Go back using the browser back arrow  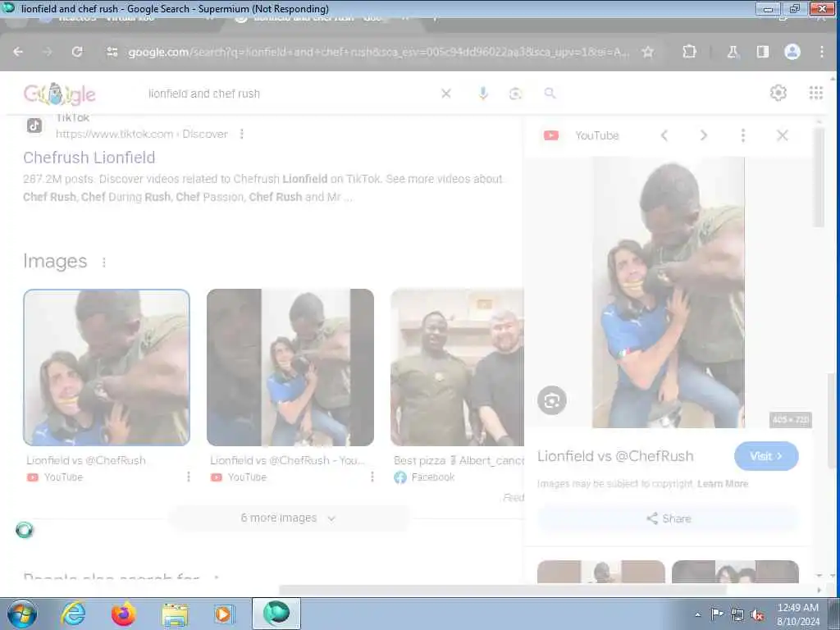tap(18, 52)
